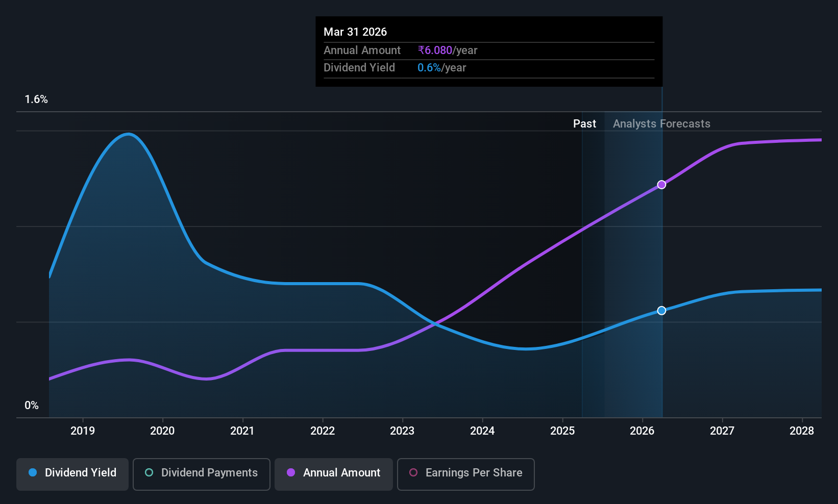
Task: Click the purple Annual Amount legend dot
Action: (x=291, y=472)
